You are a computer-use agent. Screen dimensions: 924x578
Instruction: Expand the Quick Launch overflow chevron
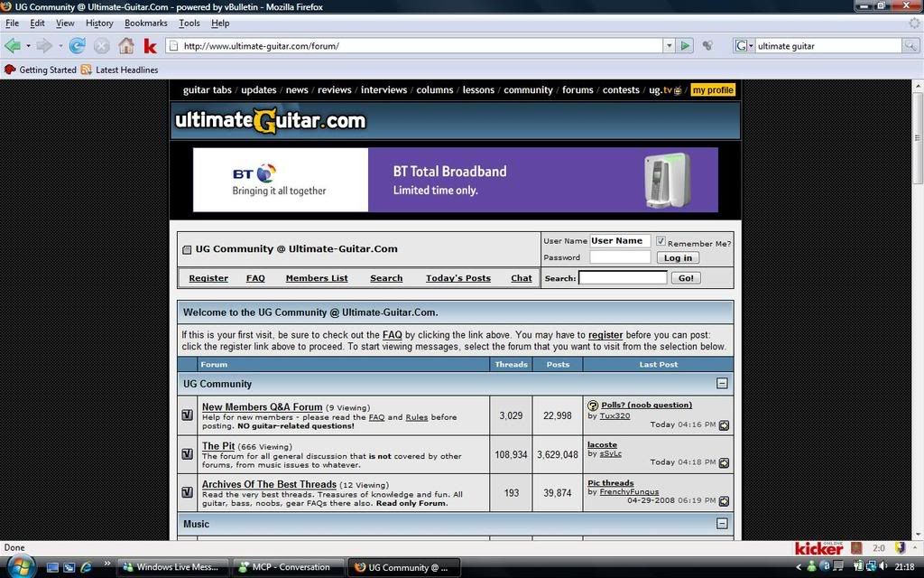106,564
